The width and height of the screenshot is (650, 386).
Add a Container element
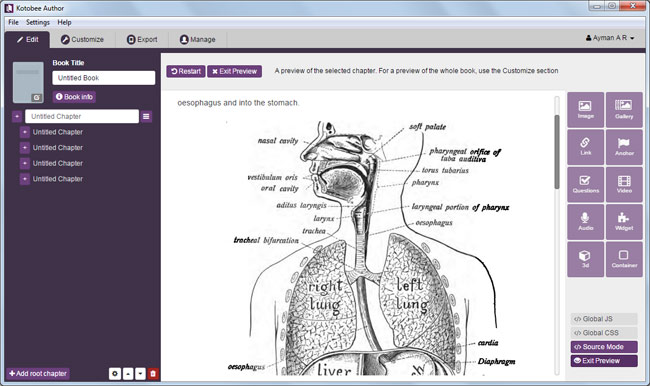tap(624, 259)
